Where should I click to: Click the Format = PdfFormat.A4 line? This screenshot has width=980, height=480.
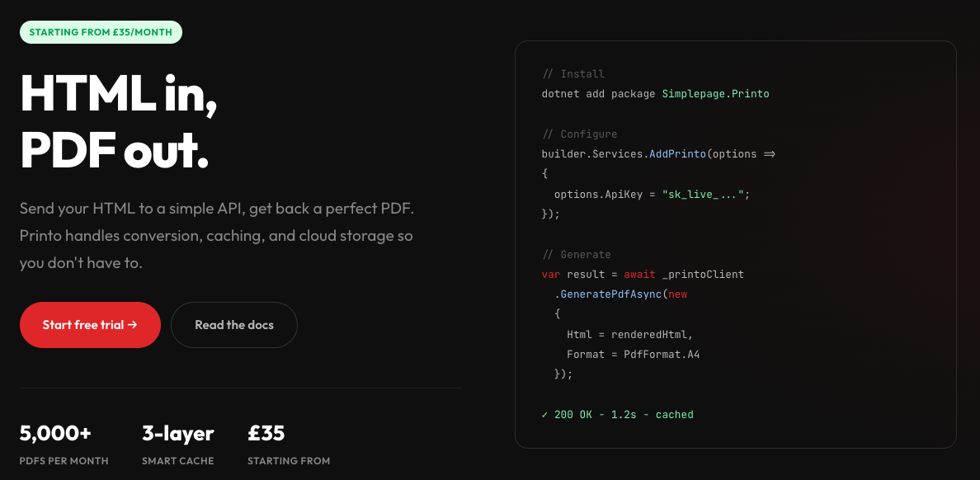[634, 355]
